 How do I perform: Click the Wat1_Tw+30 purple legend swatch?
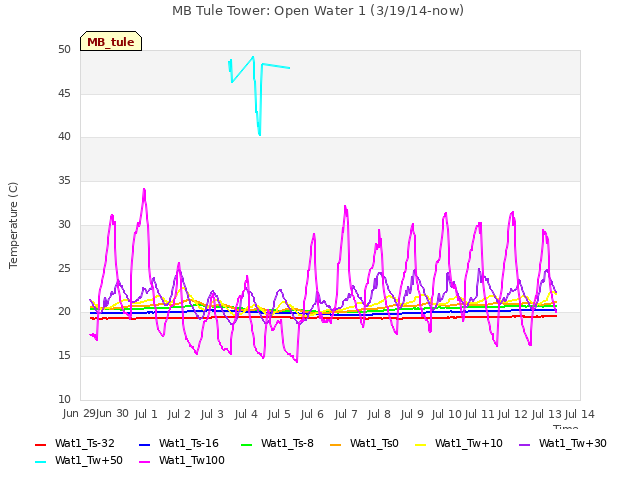click(524, 444)
